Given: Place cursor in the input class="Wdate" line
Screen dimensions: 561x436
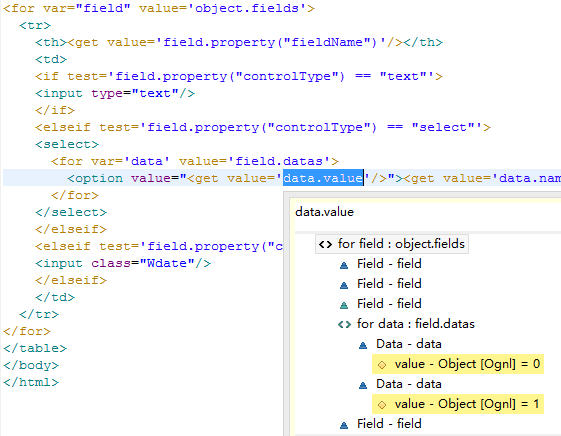Looking at the screenshot, I should pos(123,263).
